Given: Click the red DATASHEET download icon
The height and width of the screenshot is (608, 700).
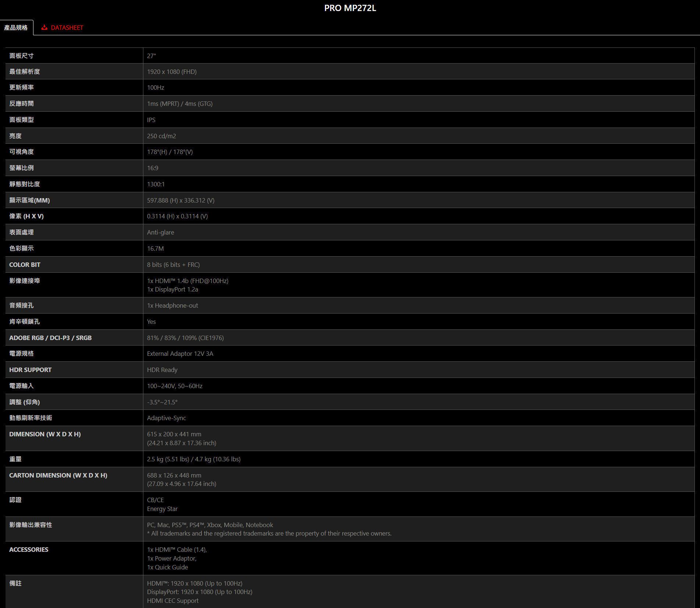Looking at the screenshot, I should 44,28.
